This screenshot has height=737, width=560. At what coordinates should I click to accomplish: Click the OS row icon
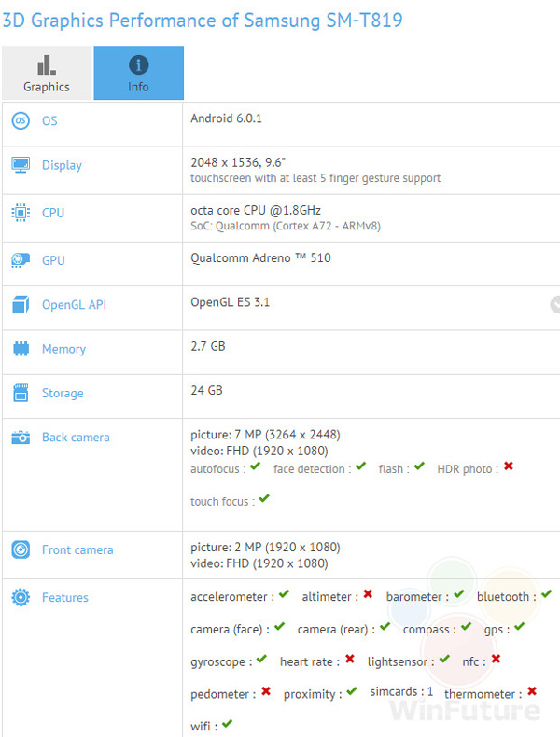coord(21,121)
